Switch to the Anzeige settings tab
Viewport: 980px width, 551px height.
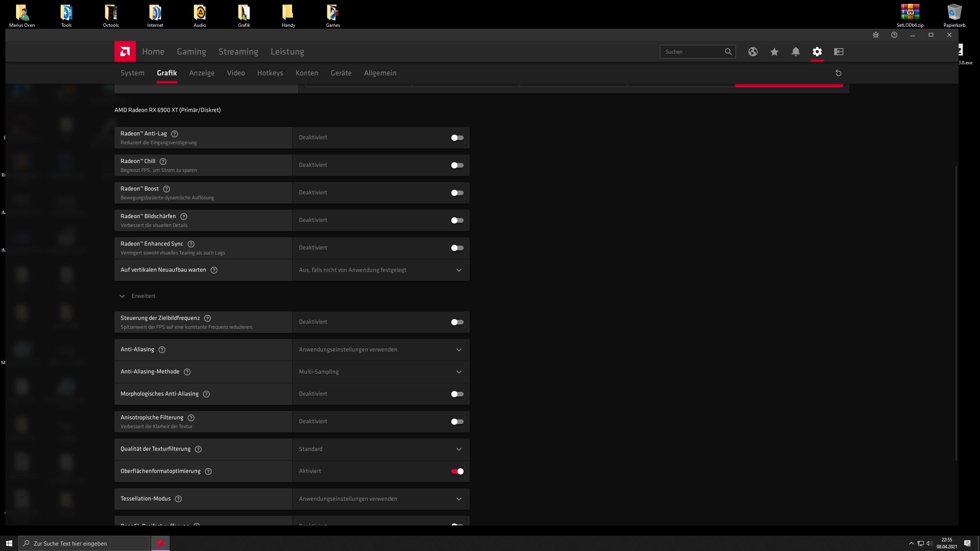click(202, 73)
